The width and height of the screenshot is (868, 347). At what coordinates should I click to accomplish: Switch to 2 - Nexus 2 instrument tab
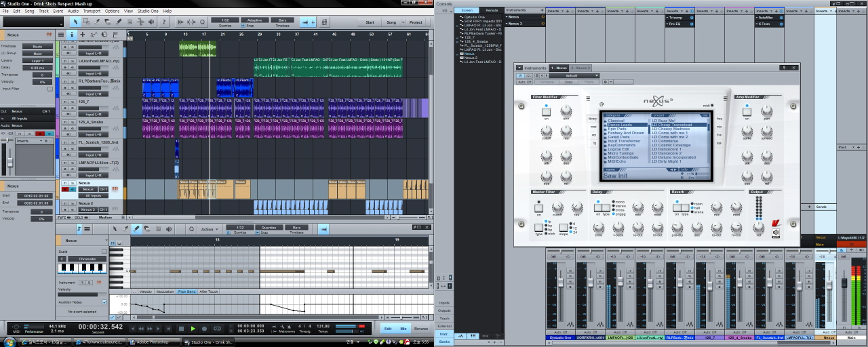click(x=580, y=68)
